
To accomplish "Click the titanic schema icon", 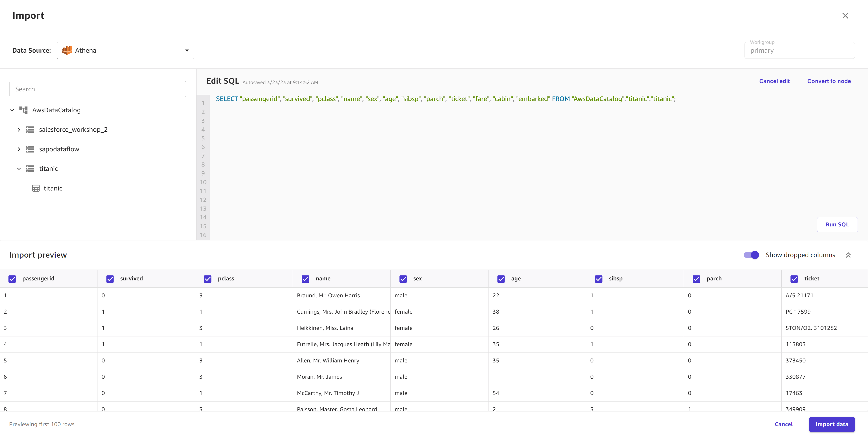I will coord(30,168).
